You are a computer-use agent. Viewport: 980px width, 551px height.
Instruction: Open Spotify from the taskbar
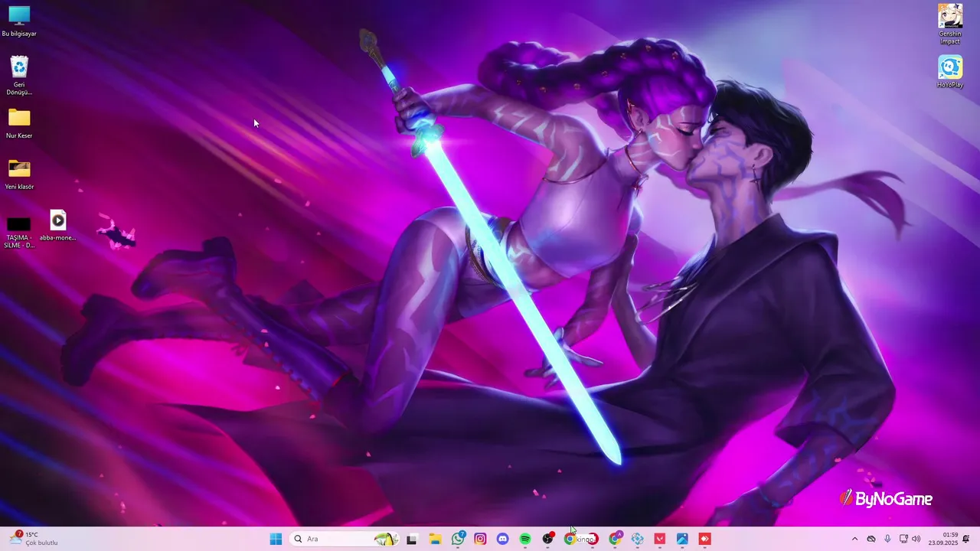[525, 539]
